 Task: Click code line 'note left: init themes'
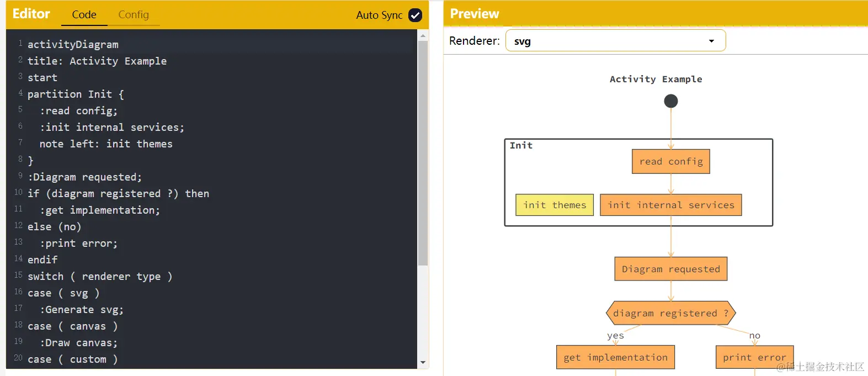[x=106, y=144]
